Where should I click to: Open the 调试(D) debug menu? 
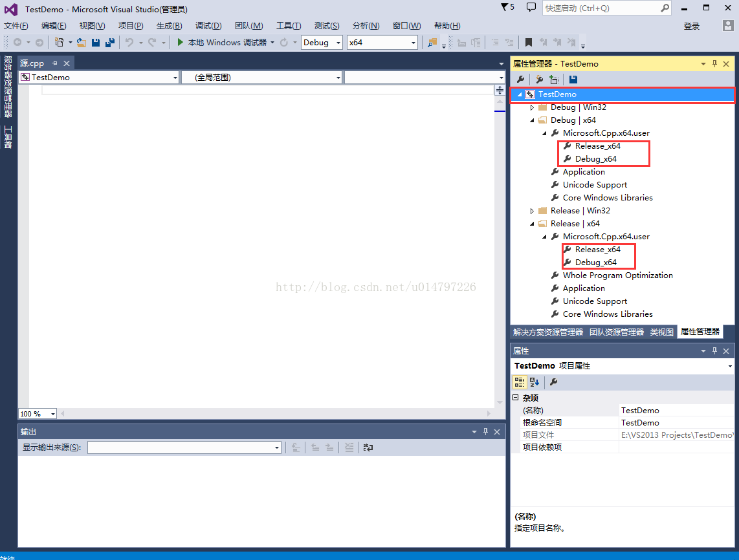tap(208, 26)
